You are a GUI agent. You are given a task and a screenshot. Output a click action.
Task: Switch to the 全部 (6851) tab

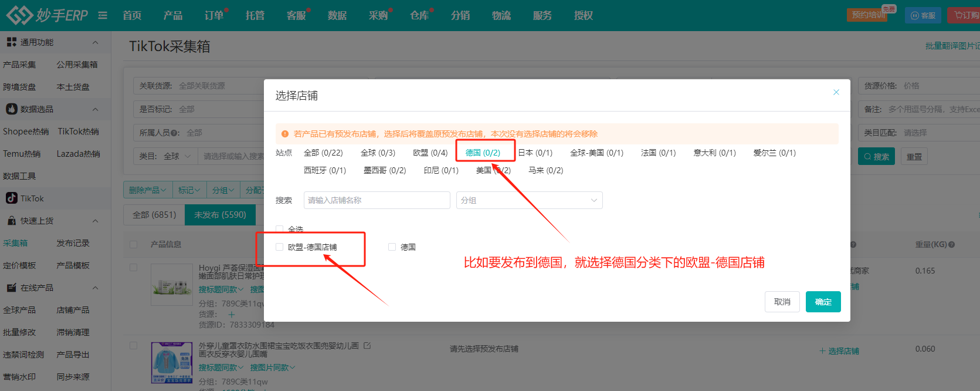click(x=154, y=215)
